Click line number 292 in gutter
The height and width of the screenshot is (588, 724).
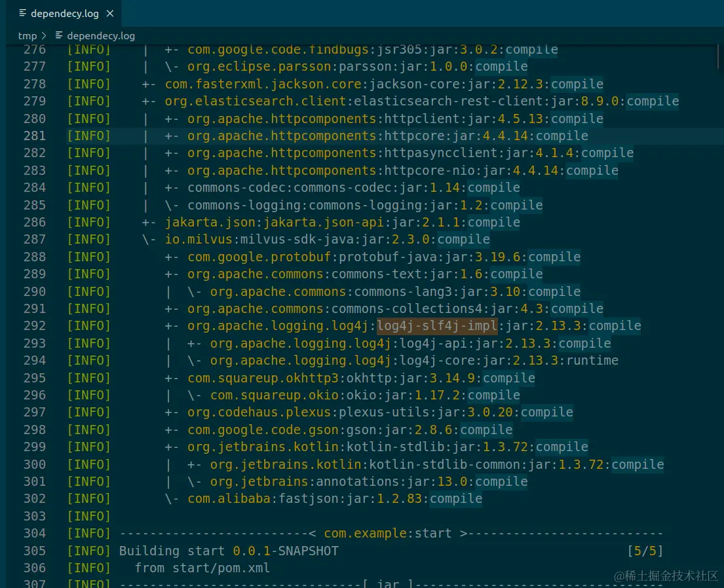coord(35,326)
